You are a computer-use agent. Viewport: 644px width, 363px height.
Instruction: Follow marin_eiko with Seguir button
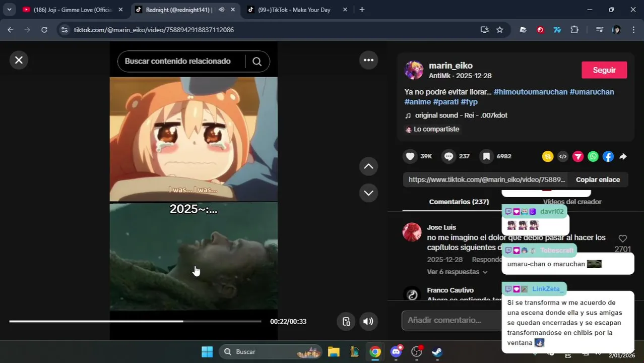tap(604, 70)
